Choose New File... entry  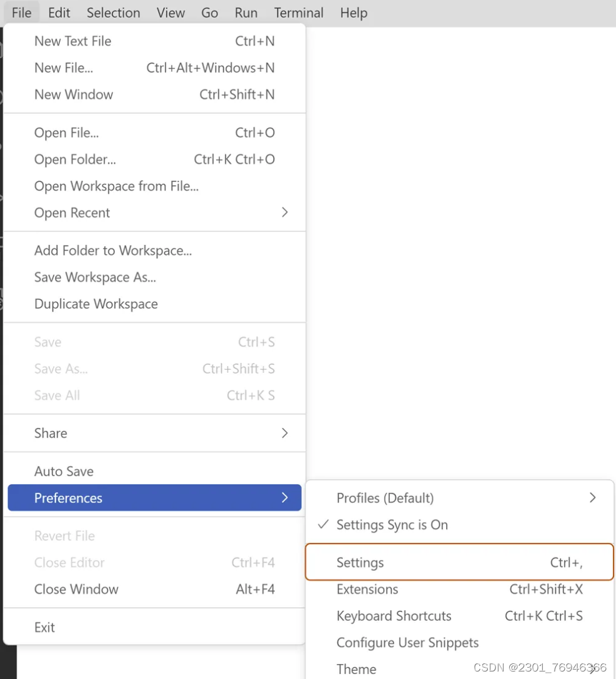pos(154,68)
